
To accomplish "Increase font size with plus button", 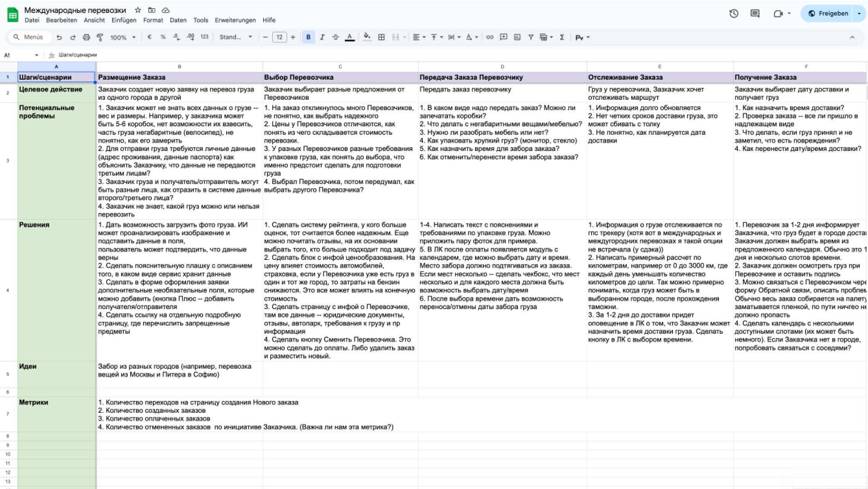I will point(293,37).
